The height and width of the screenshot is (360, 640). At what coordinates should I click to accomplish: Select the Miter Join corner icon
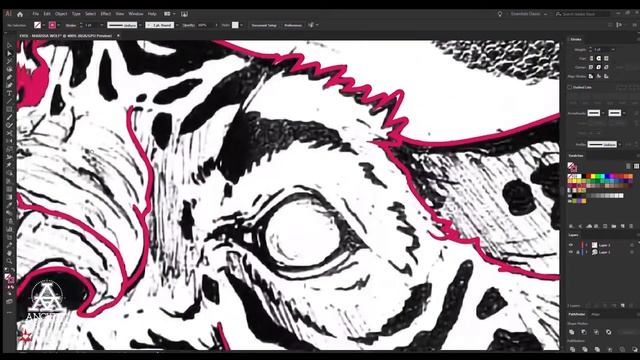coord(591,67)
